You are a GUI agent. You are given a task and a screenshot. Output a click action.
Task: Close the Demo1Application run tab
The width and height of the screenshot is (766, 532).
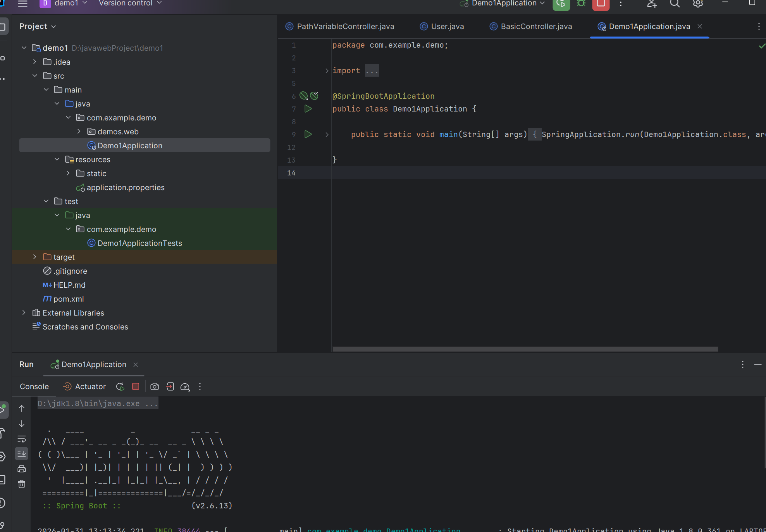click(x=136, y=365)
